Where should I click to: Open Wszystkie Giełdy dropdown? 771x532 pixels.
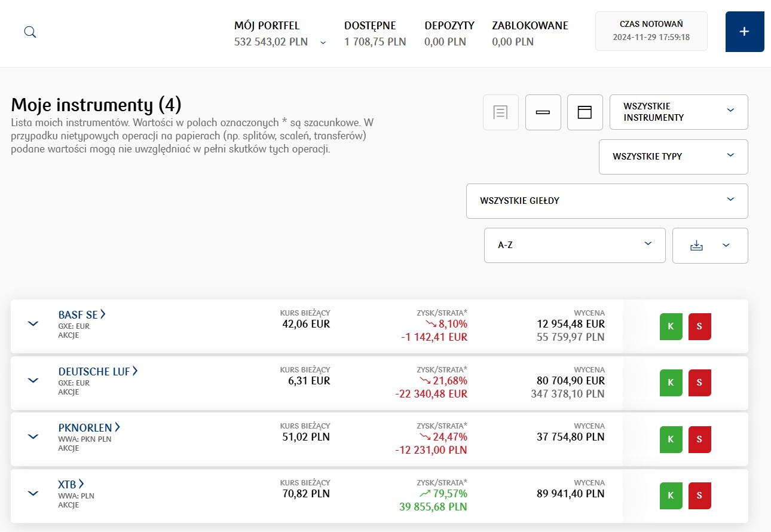pyautogui.click(x=607, y=201)
